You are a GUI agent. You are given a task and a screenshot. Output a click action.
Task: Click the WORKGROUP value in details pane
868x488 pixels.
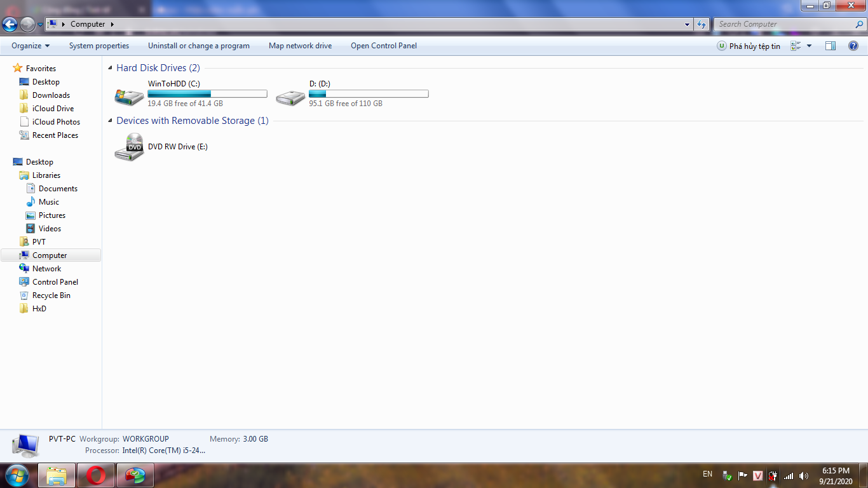tap(146, 439)
